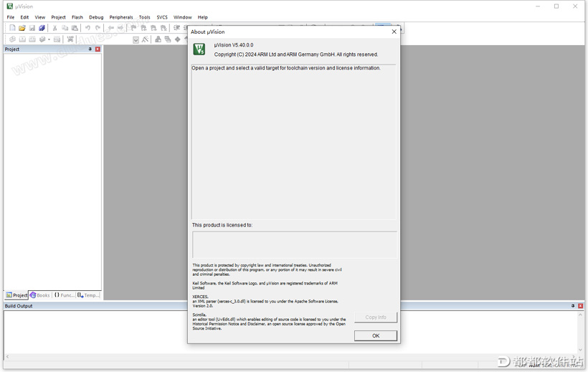The image size is (588, 372).
Task: Open the SVCS menu
Action: click(x=162, y=17)
